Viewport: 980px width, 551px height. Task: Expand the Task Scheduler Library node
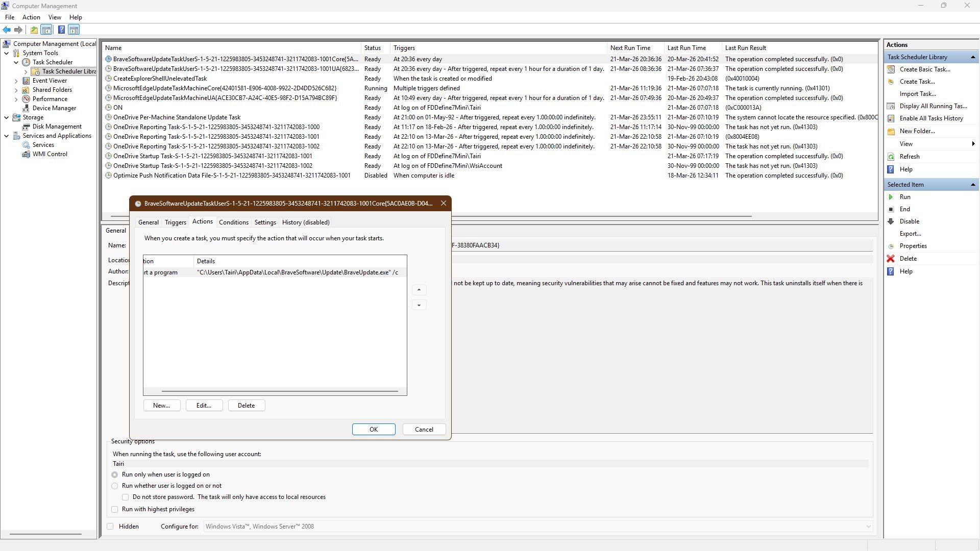click(x=26, y=71)
